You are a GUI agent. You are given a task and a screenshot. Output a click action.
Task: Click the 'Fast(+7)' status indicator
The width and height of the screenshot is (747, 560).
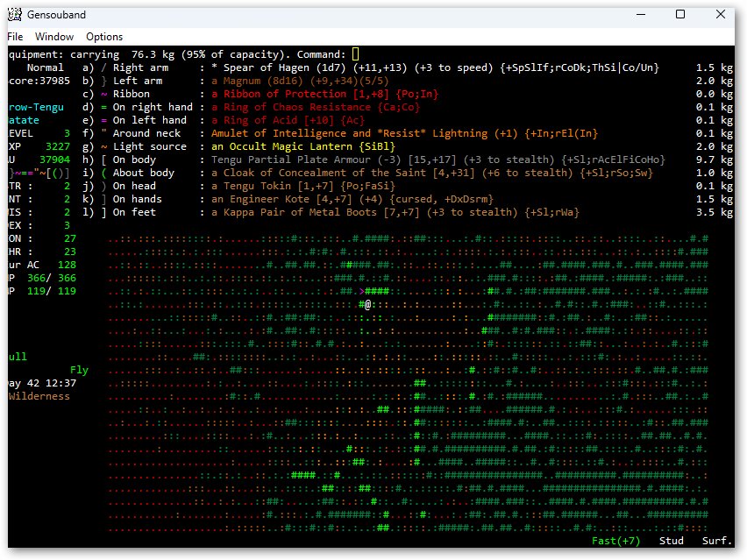click(615, 541)
